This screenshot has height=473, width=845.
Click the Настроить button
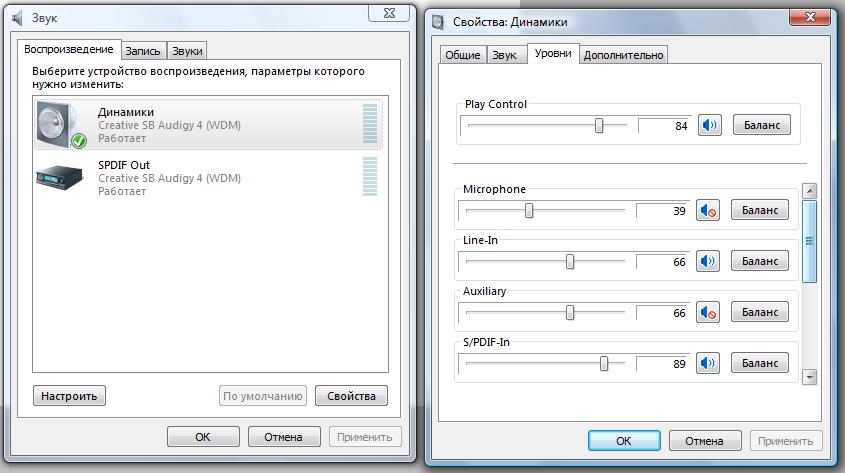click(x=69, y=396)
